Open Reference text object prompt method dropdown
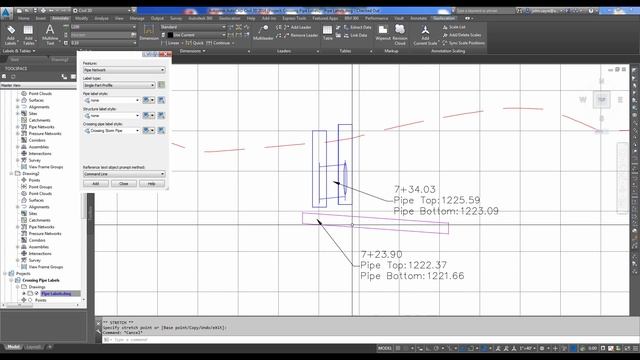640x360 pixels. pos(124,174)
